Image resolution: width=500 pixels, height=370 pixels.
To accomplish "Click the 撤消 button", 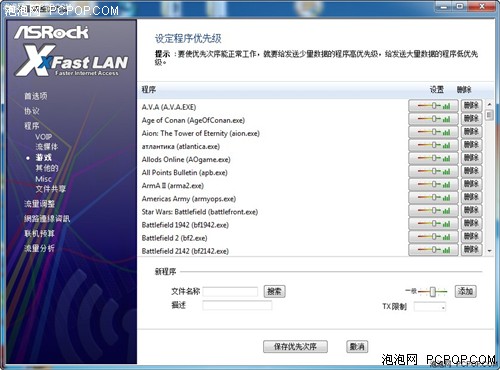I will pos(357,347).
